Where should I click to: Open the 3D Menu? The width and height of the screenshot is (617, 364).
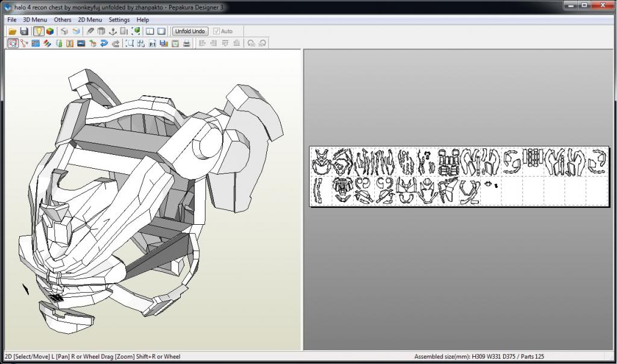[34, 20]
